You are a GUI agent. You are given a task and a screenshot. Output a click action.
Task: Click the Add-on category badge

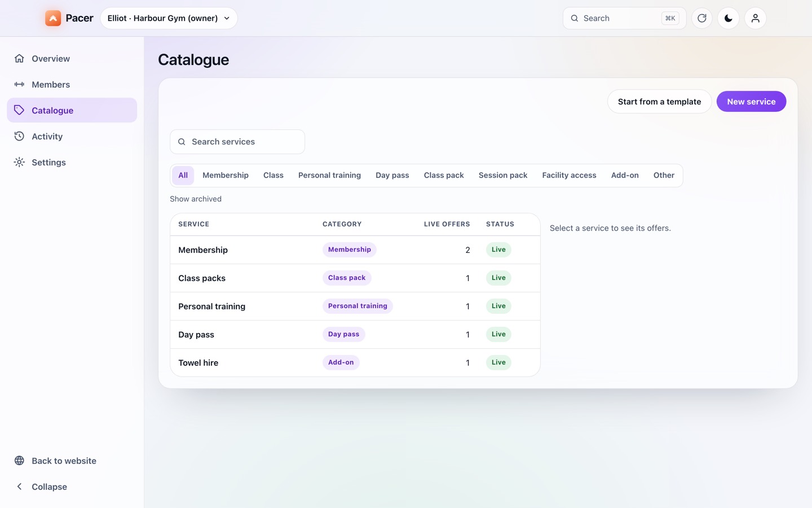tap(341, 362)
